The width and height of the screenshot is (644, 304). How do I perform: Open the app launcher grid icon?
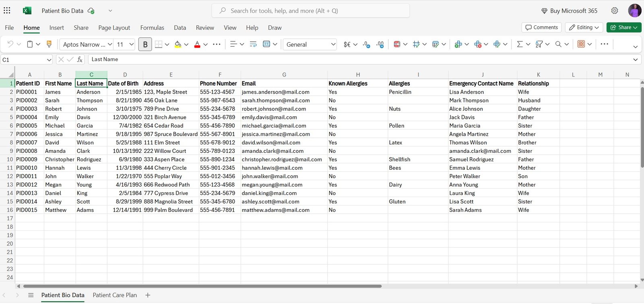(x=7, y=10)
